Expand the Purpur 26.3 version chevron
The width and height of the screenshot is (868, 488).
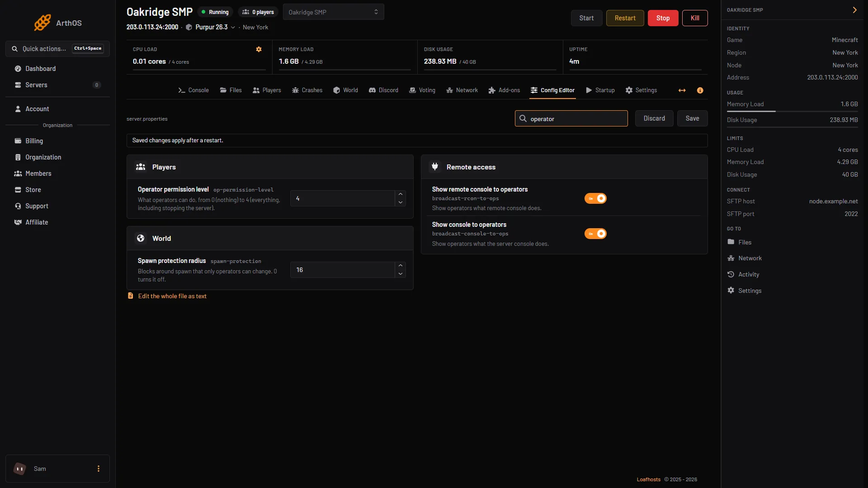233,28
